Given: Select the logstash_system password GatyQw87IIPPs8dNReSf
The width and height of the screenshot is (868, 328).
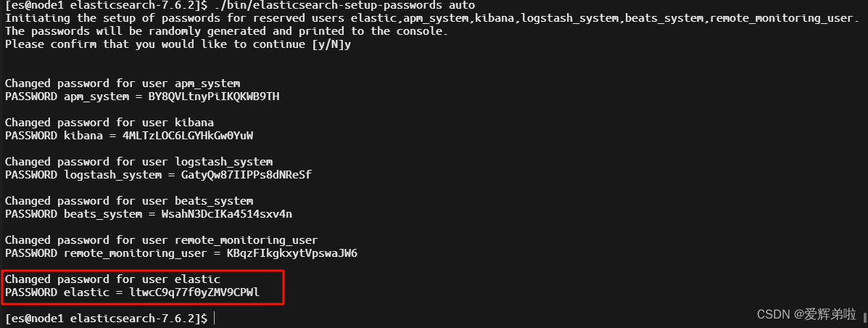Looking at the screenshot, I should [x=247, y=175].
